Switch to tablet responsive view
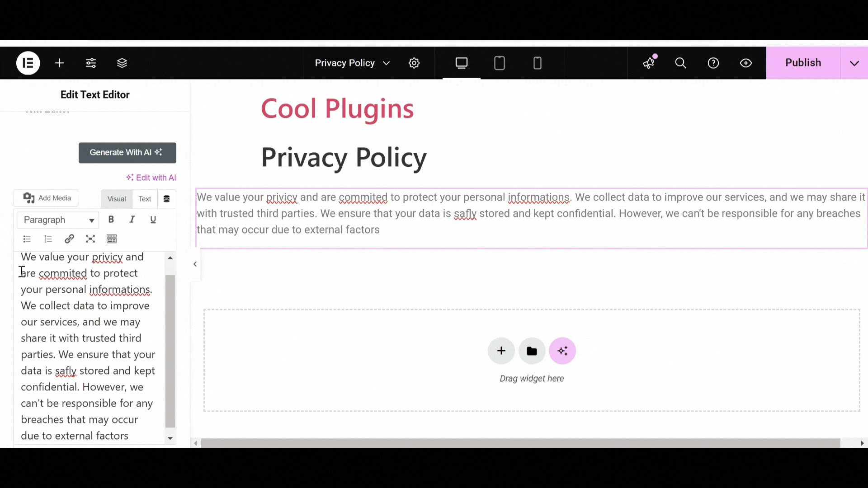868x488 pixels. 500,63
